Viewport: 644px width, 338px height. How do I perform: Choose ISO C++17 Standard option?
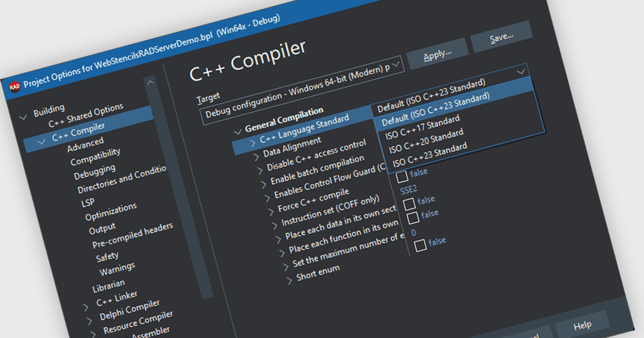click(422, 127)
